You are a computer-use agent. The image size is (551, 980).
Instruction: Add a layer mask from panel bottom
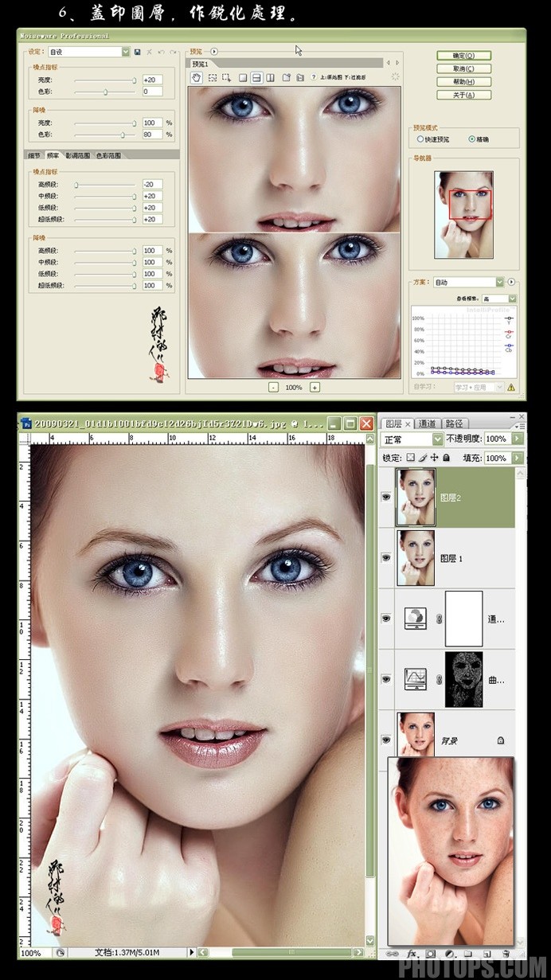coord(431,953)
